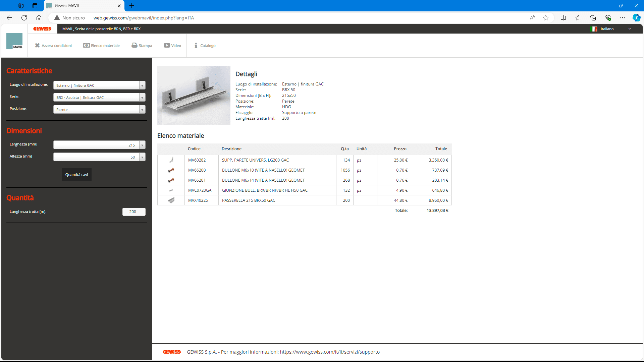
Task: Open browser Settings and more menu
Action: pyautogui.click(x=623, y=18)
